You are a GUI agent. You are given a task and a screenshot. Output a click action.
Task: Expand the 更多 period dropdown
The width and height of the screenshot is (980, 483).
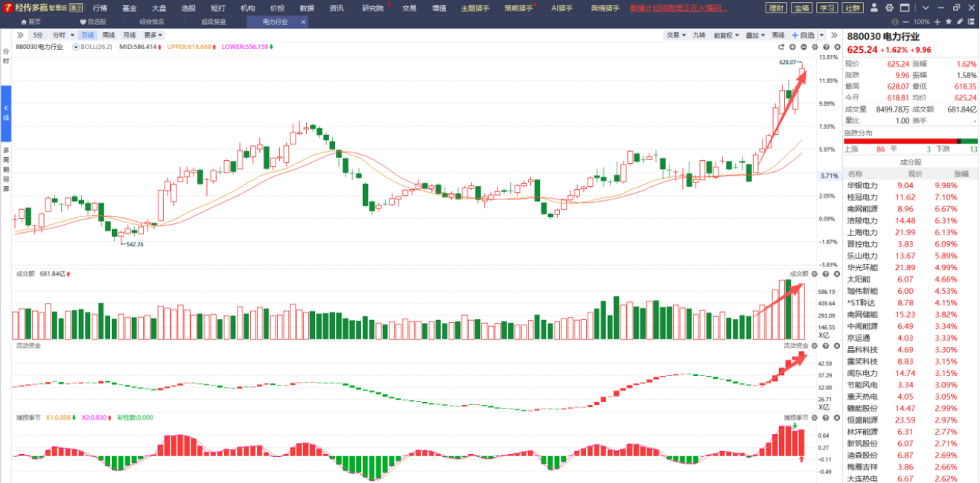point(153,35)
